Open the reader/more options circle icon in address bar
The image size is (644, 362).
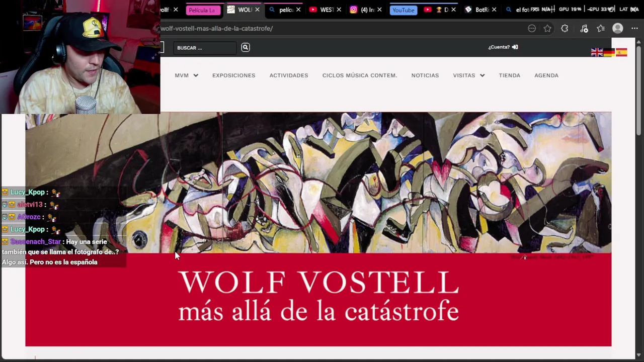click(x=532, y=29)
